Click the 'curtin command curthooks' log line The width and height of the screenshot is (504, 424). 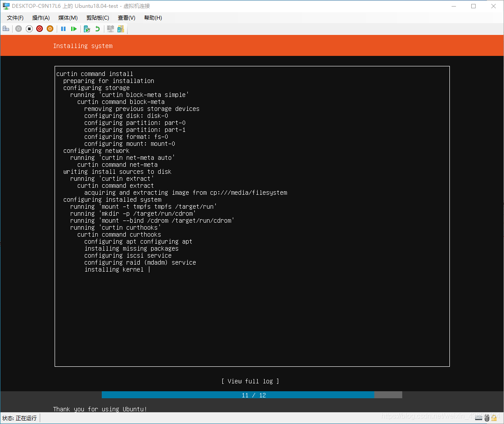[119, 234]
